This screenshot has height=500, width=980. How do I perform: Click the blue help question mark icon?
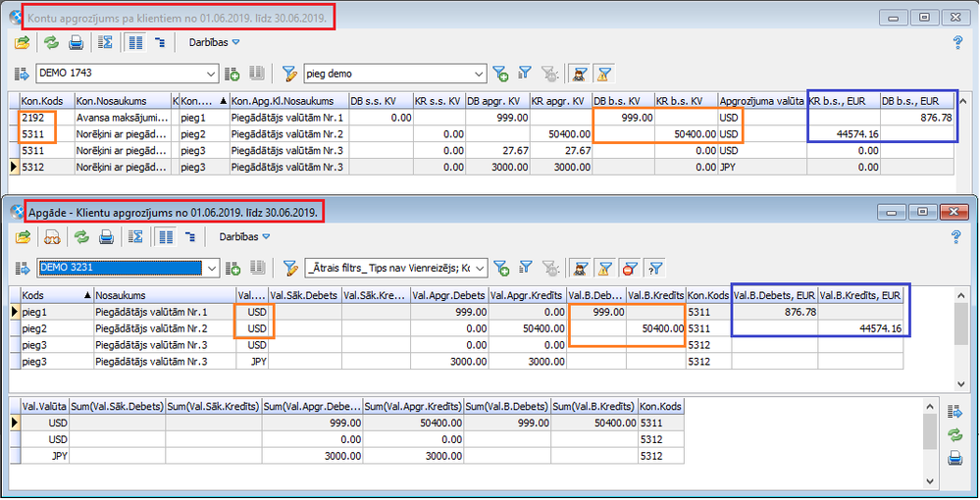(957, 42)
